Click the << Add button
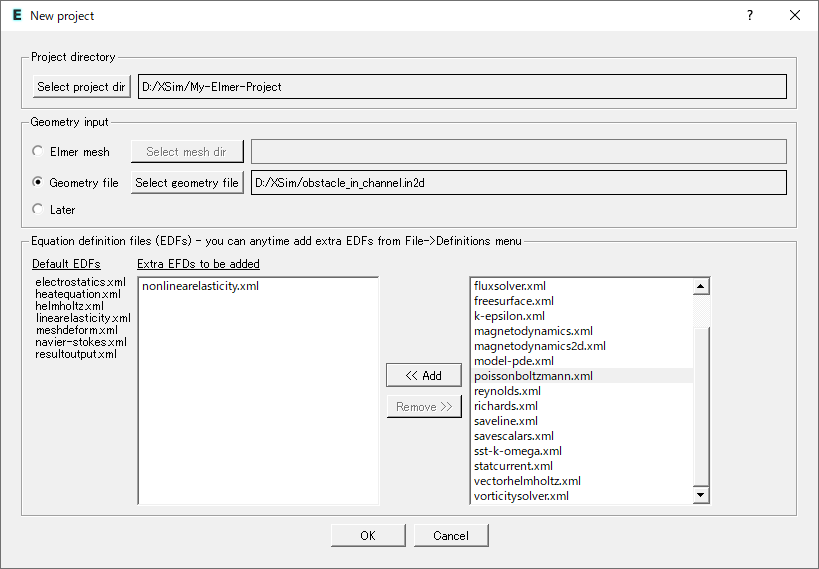This screenshot has width=819, height=569. (x=424, y=375)
